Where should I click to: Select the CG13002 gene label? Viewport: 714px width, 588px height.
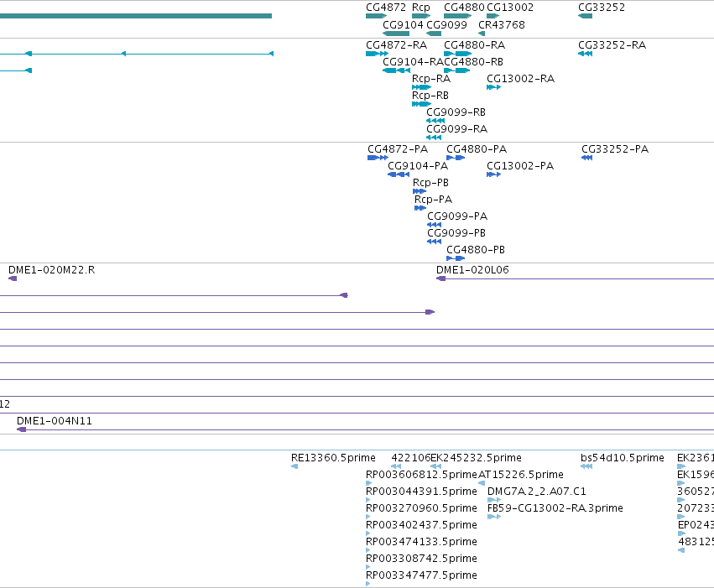point(510,8)
